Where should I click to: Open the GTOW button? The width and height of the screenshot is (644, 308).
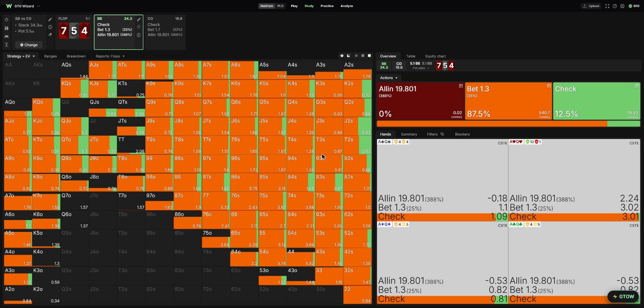tap(623, 296)
